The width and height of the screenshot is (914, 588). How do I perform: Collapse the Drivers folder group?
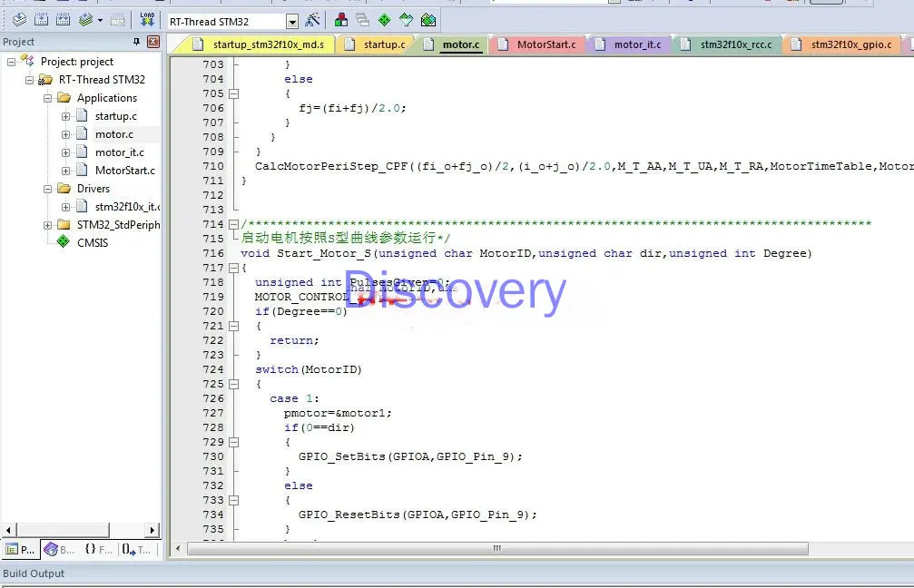[x=47, y=188]
